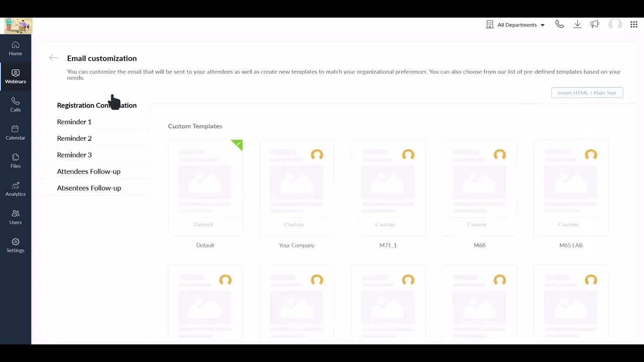Open the apps grid icon
Image resolution: width=644 pixels, height=362 pixels.
[634, 24]
